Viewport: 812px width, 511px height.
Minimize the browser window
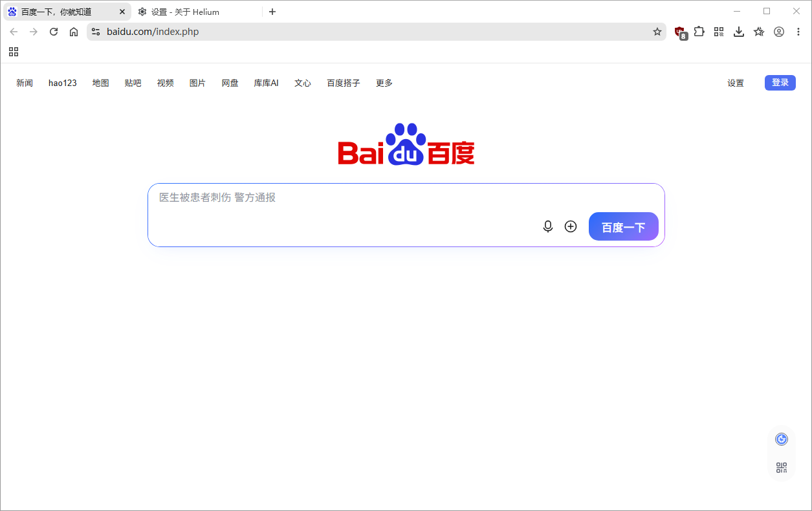(x=737, y=12)
